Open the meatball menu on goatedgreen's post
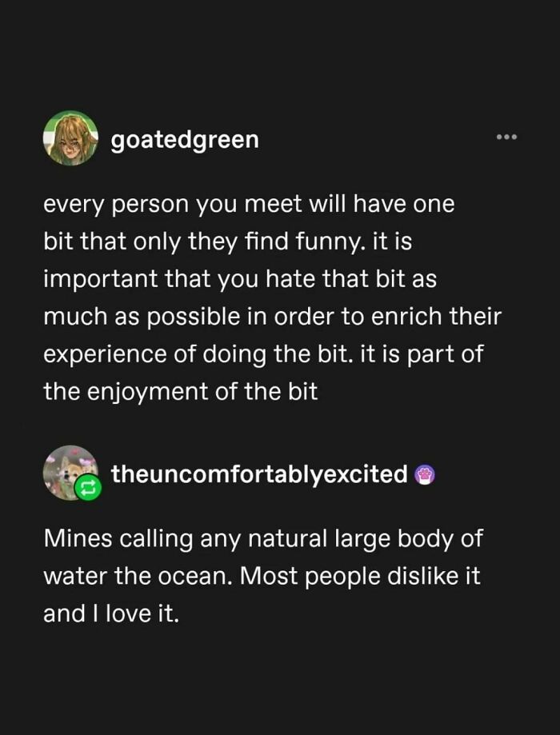 [507, 137]
